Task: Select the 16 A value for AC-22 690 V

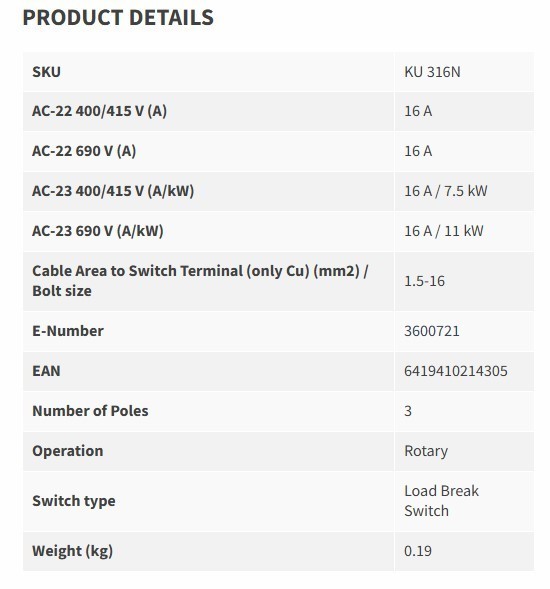Action: [418, 151]
